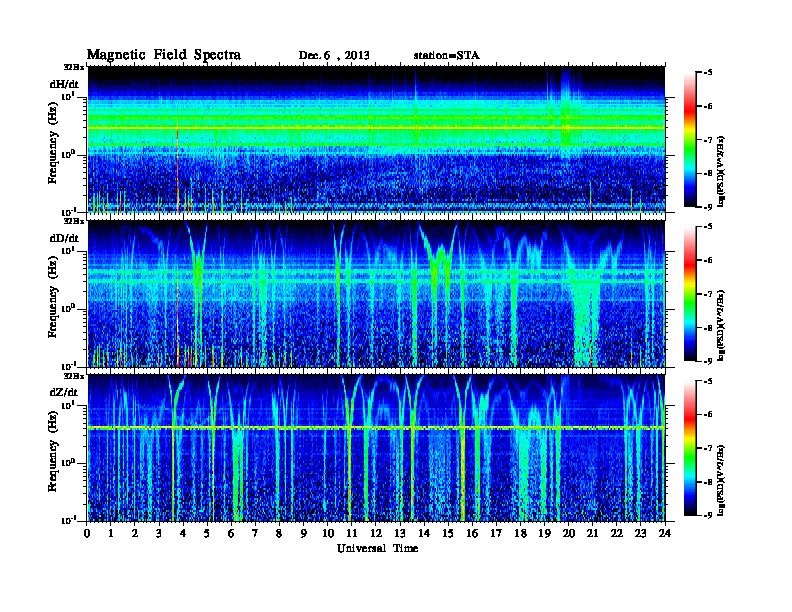Click hour 9 on the time axis

[304, 534]
